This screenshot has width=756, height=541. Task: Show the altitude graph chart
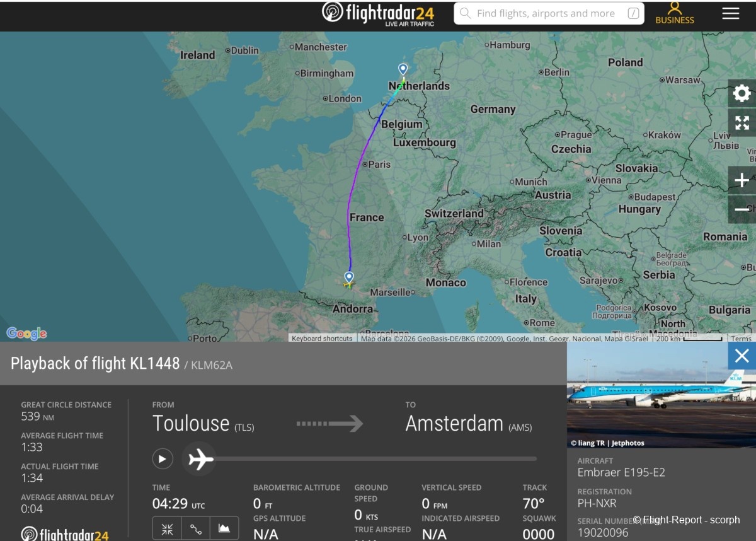tap(224, 528)
